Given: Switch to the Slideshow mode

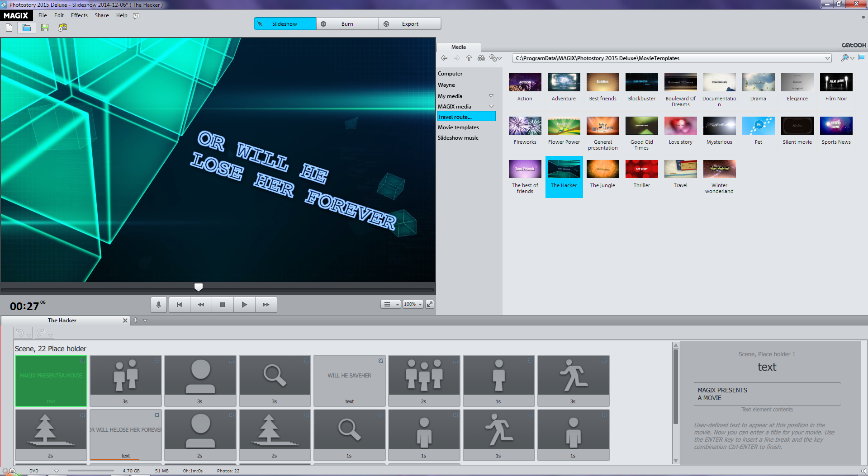Looking at the screenshot, I should tap(285, 24).
